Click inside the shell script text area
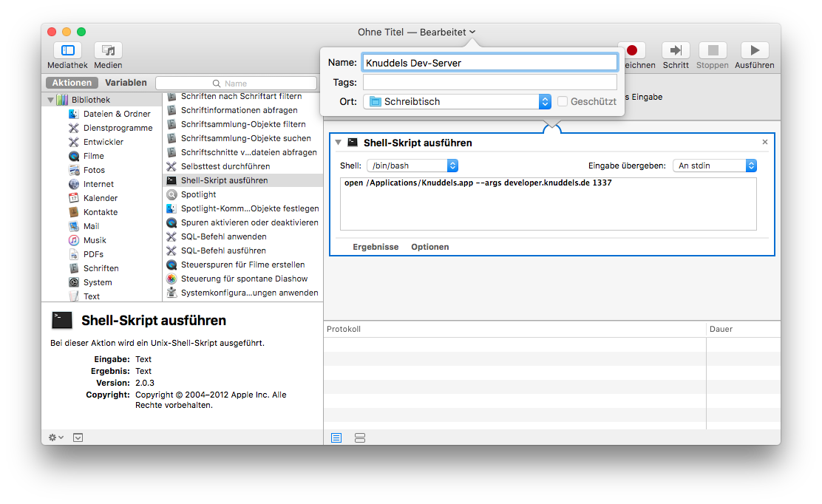Viewport: 822px width, 504px height. (x=548, y=204)
